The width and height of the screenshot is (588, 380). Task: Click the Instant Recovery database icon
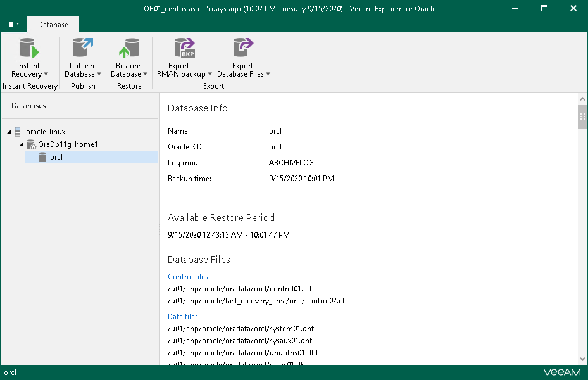pyautogui.click(x=29, y=48)
